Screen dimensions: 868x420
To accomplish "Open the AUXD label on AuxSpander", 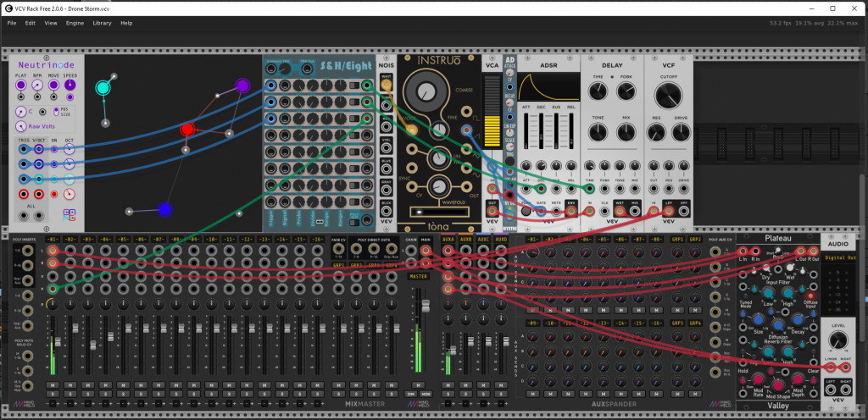I will [501, 240].
